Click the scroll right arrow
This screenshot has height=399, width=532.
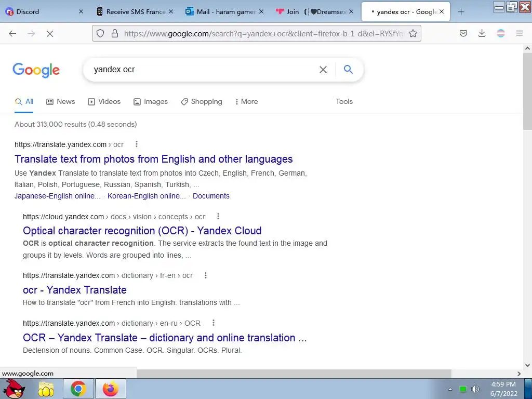click(x=519, y=374)
